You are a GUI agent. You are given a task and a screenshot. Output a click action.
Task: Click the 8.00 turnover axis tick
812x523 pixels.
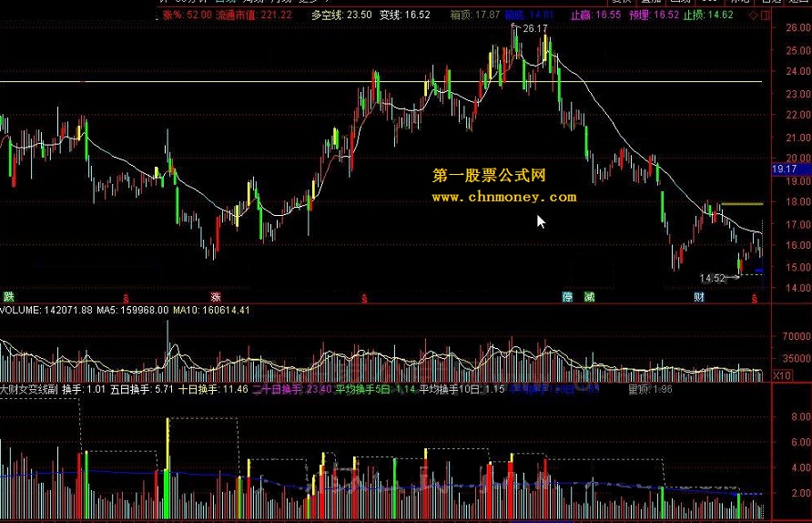pos(800,416)
